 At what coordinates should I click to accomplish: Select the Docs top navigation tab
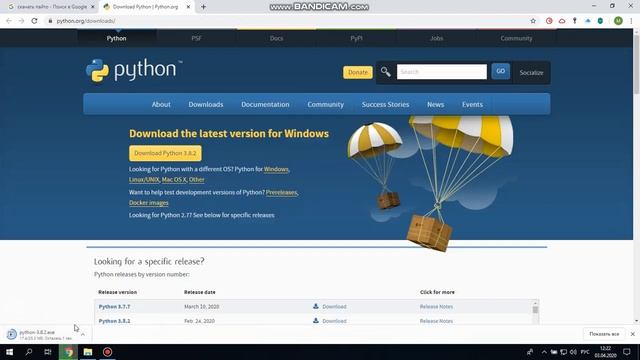coord(276,38)
